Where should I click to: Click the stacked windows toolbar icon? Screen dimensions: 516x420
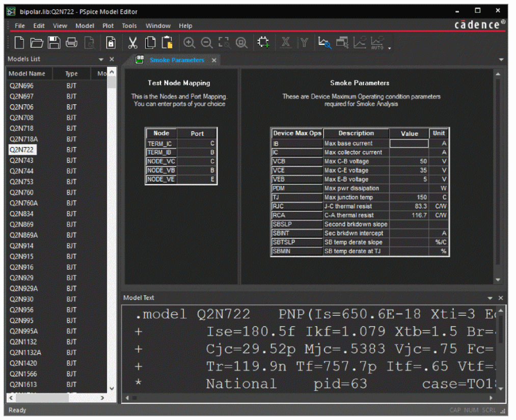pos(342,42)
